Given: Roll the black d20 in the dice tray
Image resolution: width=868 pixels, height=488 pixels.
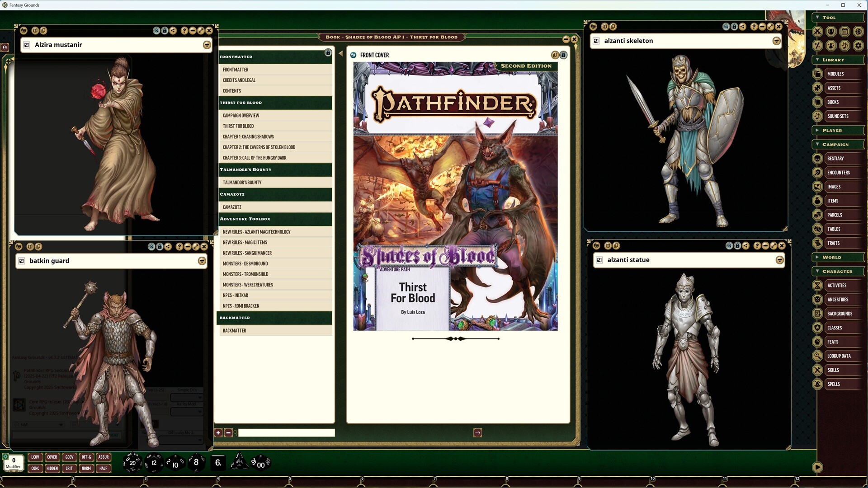Looking at the screenshot, I should (x=132, y=463).
